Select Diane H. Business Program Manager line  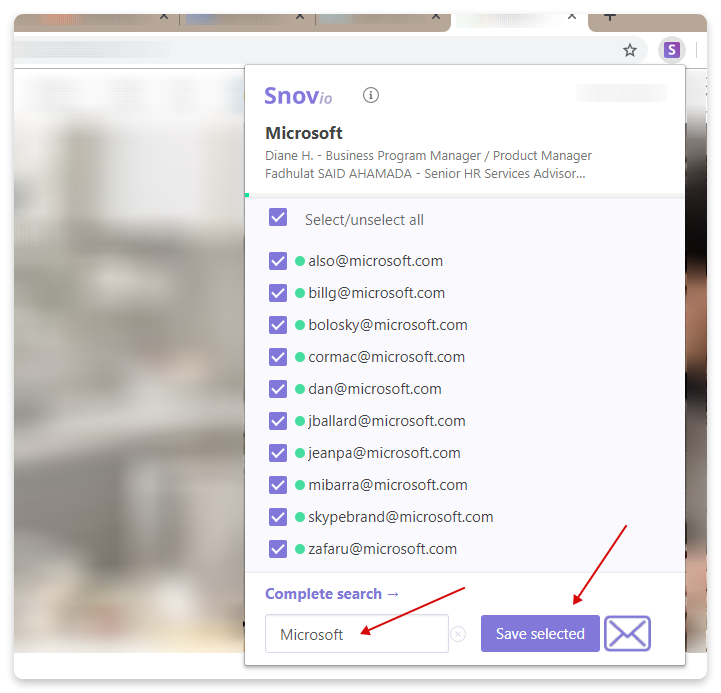pos(429,156)
